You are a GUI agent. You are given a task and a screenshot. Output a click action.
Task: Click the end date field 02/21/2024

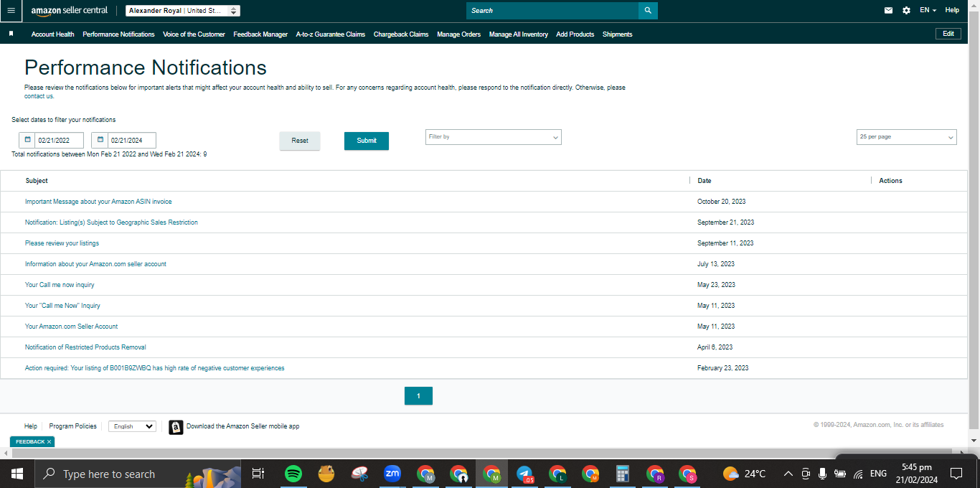pos(131,141)
